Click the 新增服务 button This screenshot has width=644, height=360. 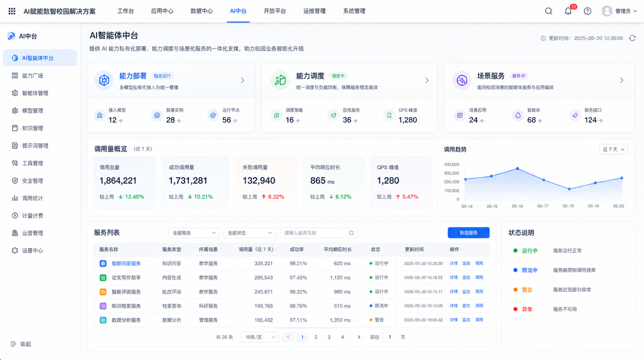pos(469,233)
